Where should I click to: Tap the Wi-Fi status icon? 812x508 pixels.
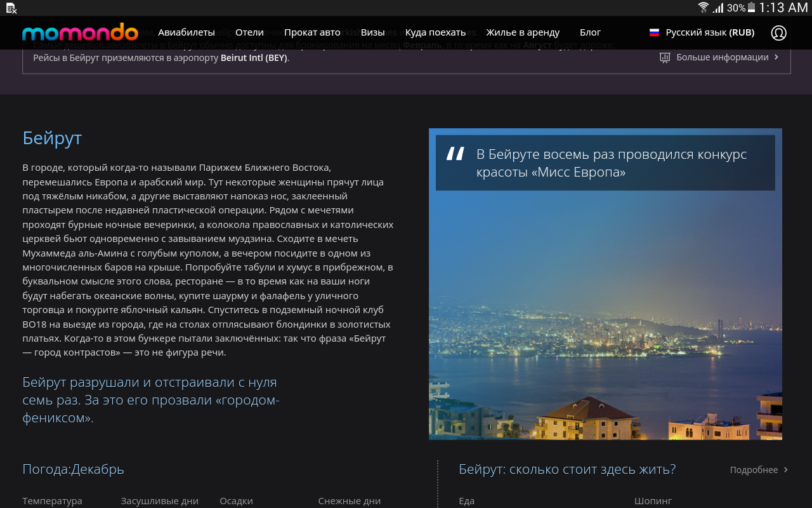pyautogui.click(x=703, y=8)
